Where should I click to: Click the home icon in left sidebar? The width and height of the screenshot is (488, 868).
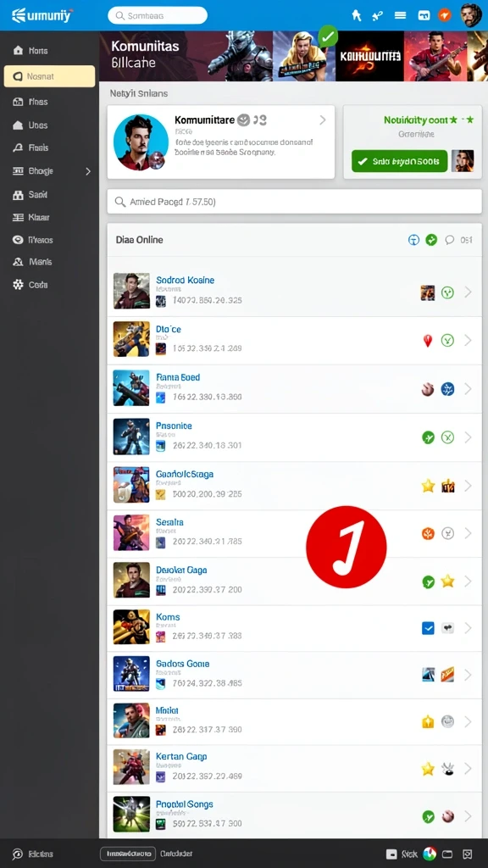18,50
